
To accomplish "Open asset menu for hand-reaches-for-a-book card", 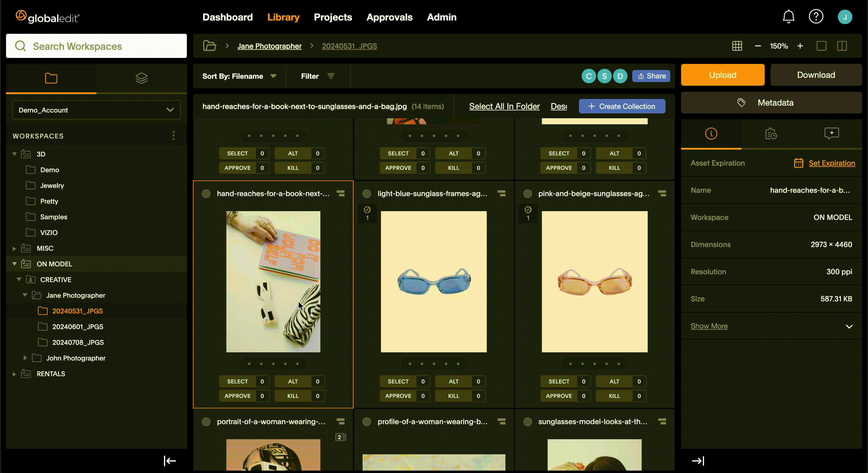I will pyautogui.click(x=341, y=193).
